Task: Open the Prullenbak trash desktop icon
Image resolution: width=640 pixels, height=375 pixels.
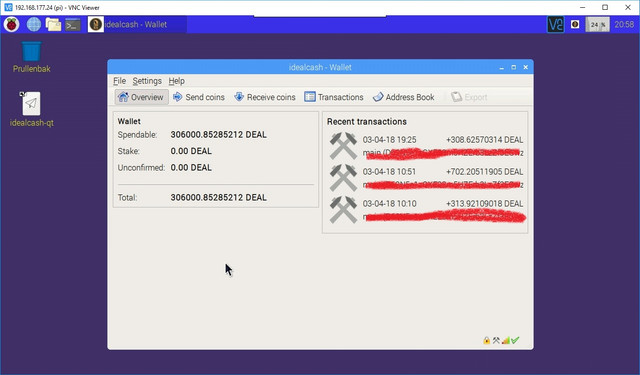Action: click(31, 57)
